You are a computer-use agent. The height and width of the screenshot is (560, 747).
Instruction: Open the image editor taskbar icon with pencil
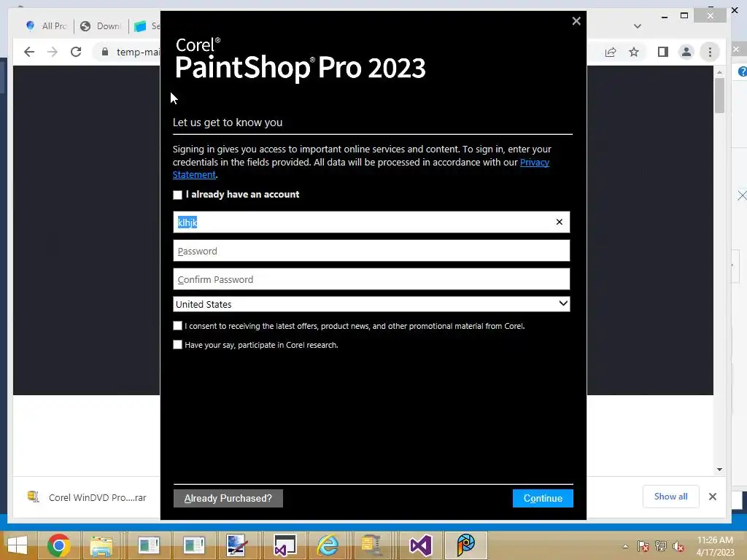click(237, 545)
